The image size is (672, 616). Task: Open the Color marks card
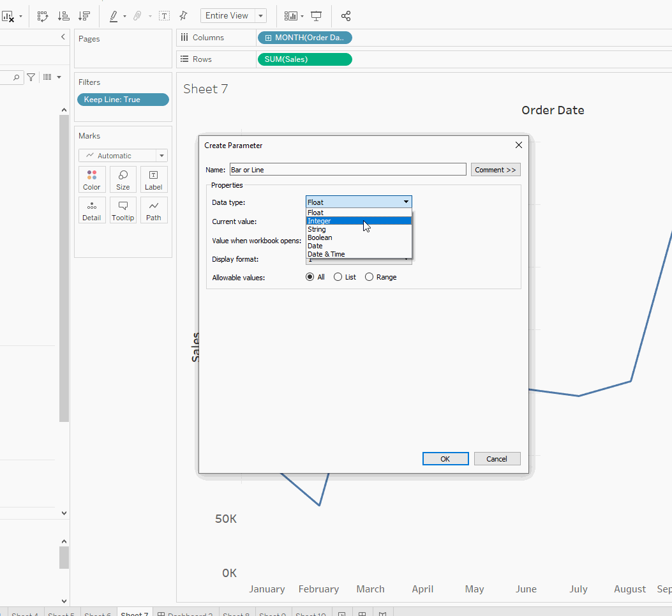(92, 179)
